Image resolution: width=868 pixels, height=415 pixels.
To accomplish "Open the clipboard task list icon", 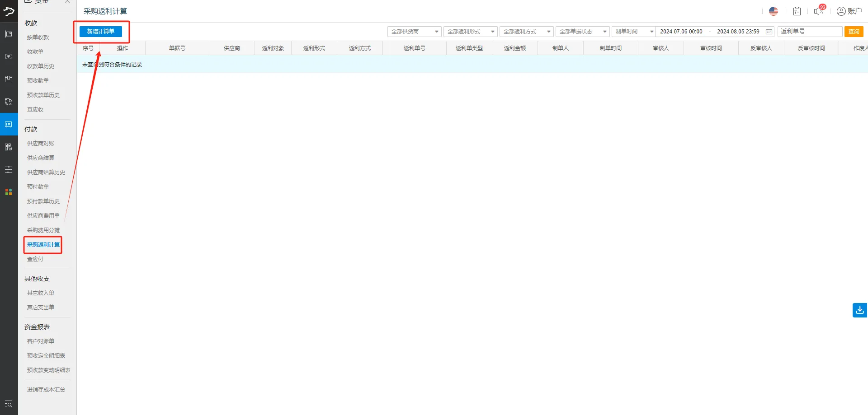I will pyautogui.click(x=797, y=11).
